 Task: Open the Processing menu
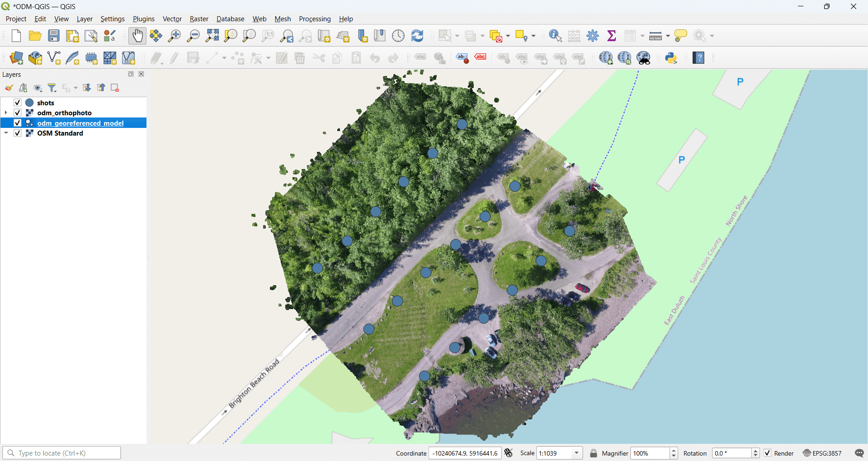pos(315,19)
